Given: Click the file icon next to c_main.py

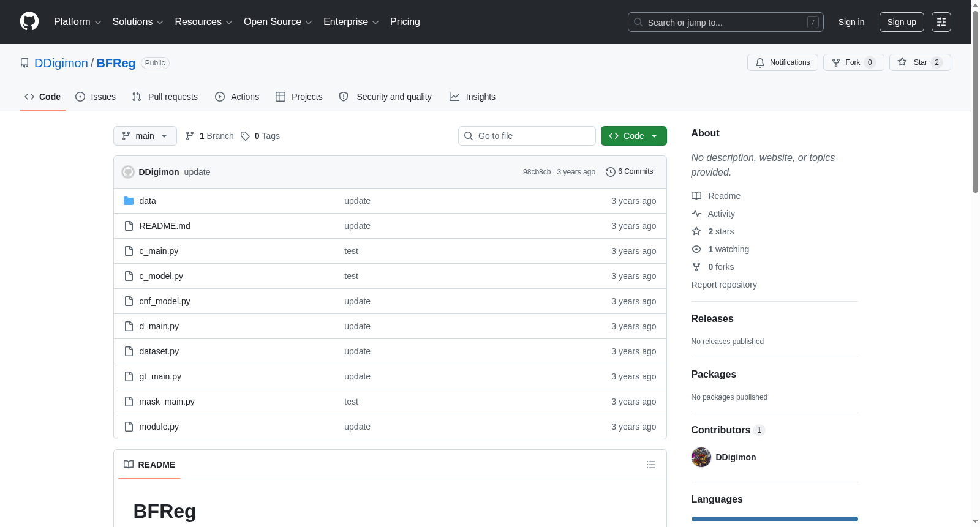Looking at the screenshot, I should tap(129, 251).
